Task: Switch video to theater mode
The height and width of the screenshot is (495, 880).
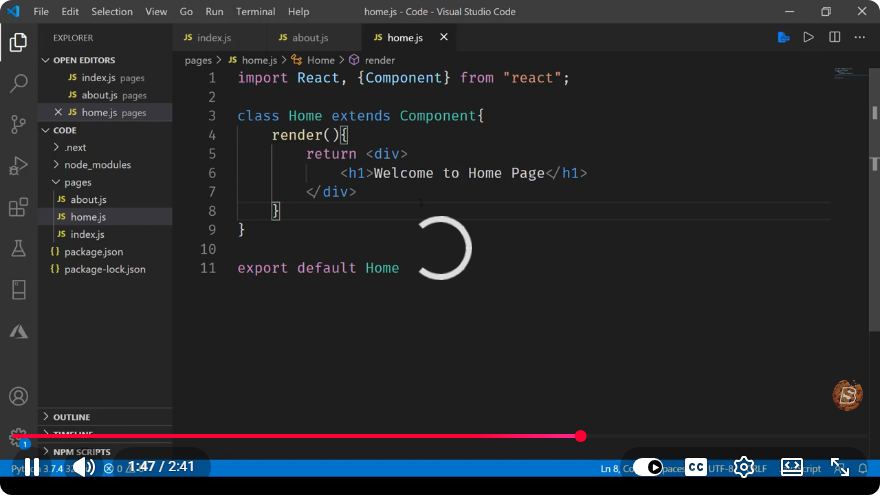Action: coord(791,467)
